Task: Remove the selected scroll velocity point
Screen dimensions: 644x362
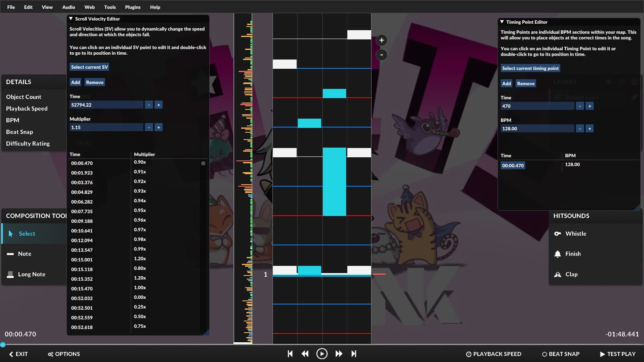Action: click(95, 82)
